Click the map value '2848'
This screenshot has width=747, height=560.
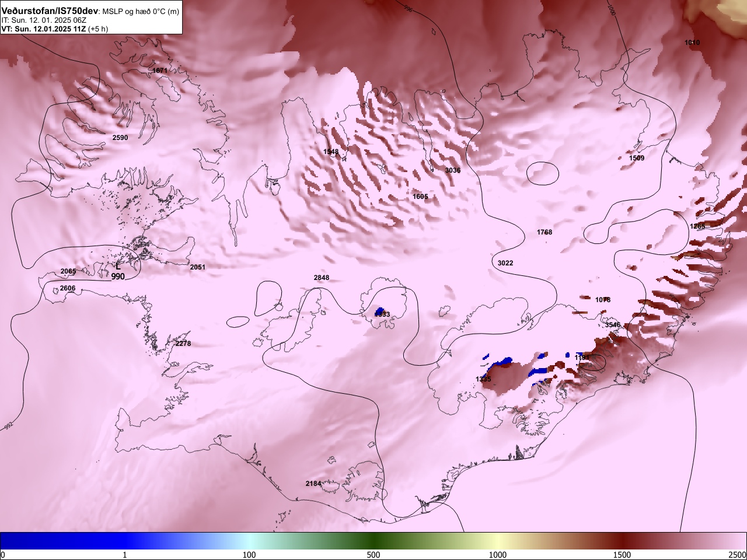click(x=322, y=278)
